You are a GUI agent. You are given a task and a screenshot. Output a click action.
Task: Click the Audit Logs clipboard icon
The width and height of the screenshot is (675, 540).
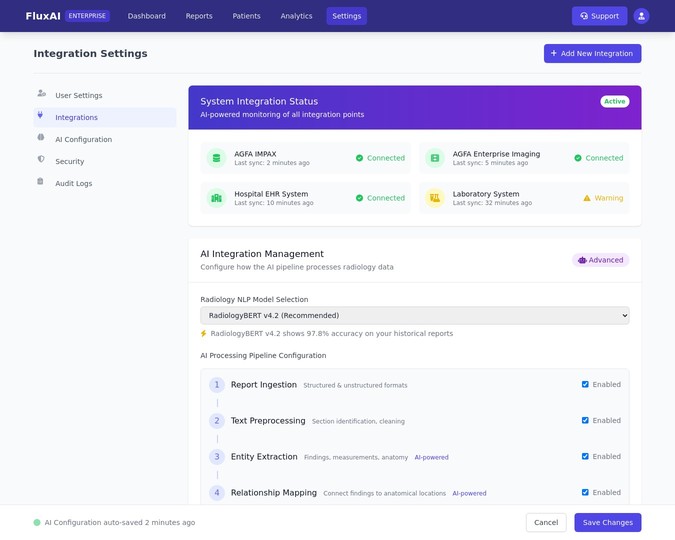[x=40, y=181]
